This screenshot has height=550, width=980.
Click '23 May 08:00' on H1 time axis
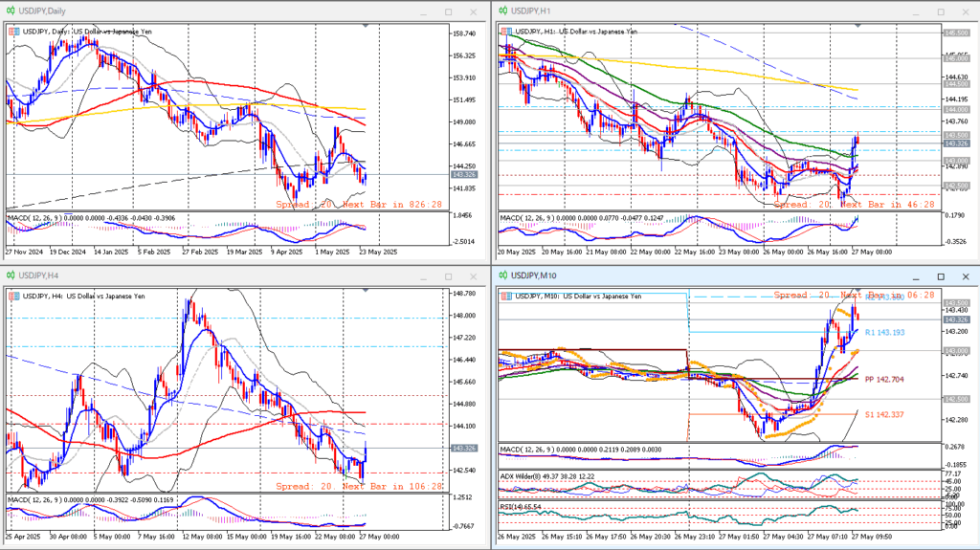click(740, 253)
